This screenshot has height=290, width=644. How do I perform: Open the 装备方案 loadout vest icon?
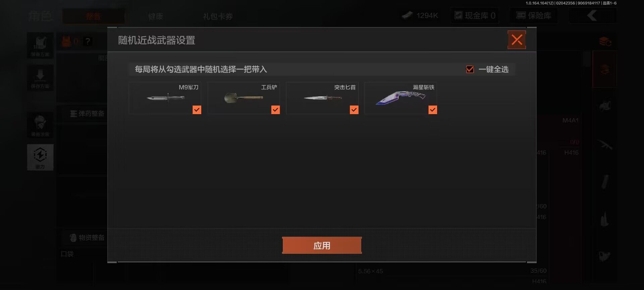pos(40,45)
